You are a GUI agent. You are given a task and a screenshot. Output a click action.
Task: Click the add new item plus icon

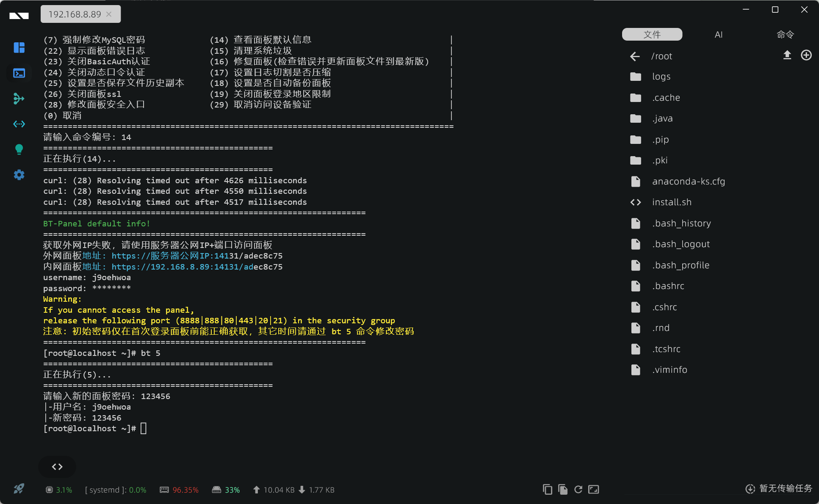click(806, 55)
